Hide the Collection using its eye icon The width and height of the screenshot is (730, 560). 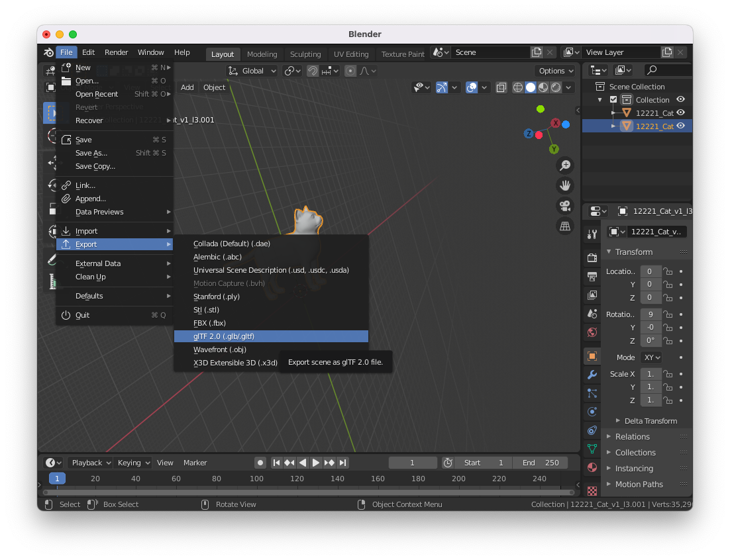click(680, 100)
